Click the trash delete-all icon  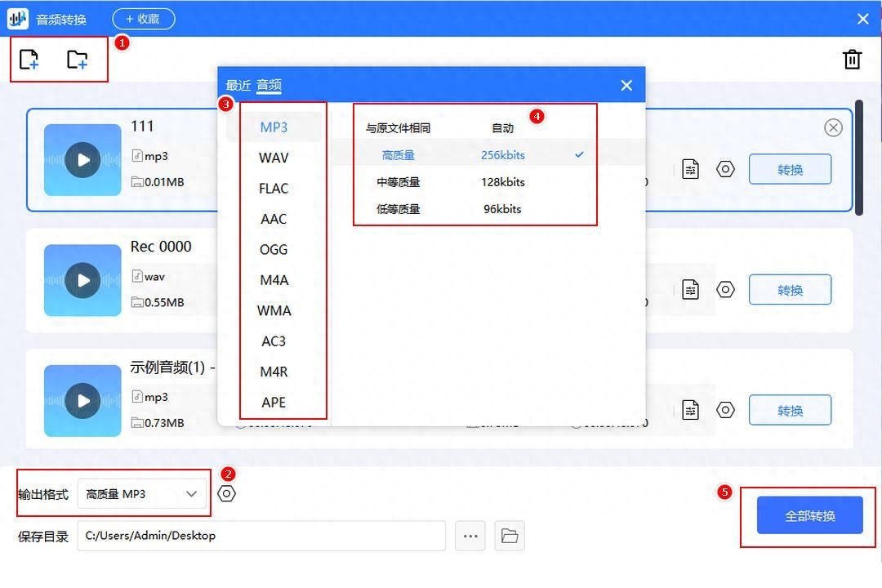(852, 59)
